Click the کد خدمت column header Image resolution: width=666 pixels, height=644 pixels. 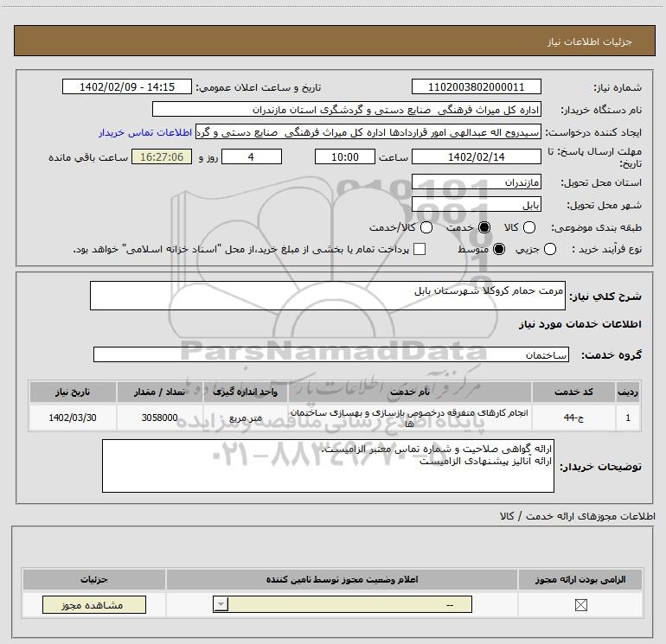(573, 392)
